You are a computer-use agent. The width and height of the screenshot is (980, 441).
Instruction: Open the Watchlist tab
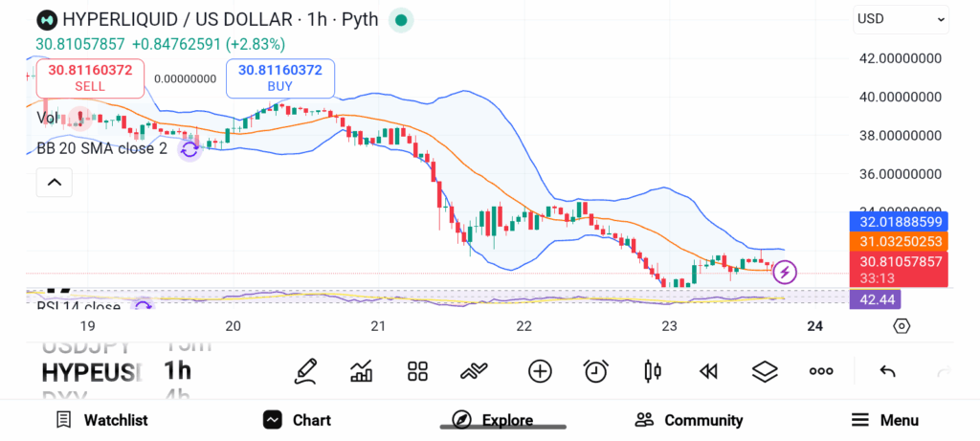(101, 420)
